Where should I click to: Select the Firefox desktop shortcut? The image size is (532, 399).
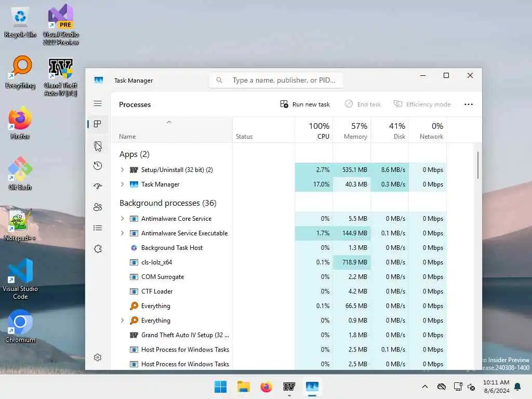coord(20,123)
